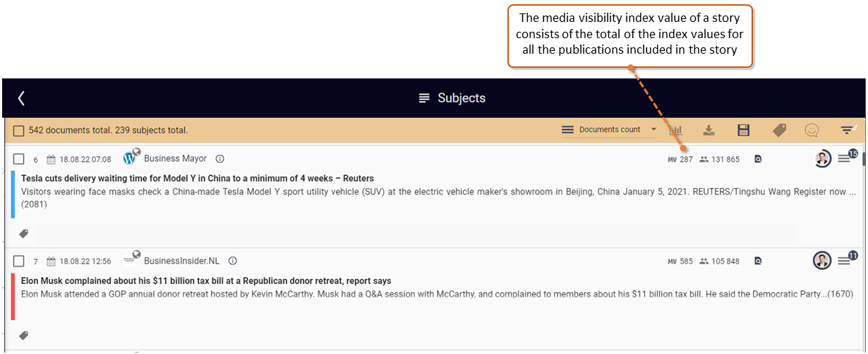This screenshot has width=868, height=354.
Task: Click the info icon beside Business Mayor
Action: pos(219,159)
